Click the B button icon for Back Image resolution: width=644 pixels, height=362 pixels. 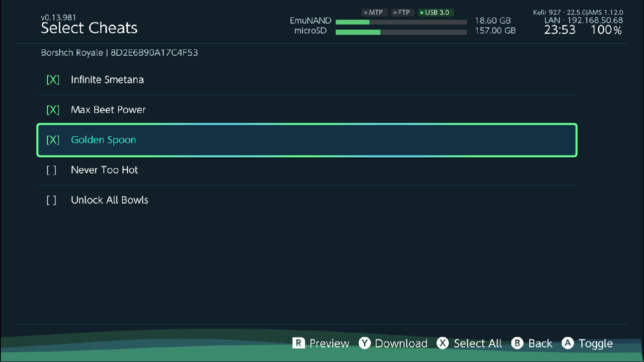[517, 343]
